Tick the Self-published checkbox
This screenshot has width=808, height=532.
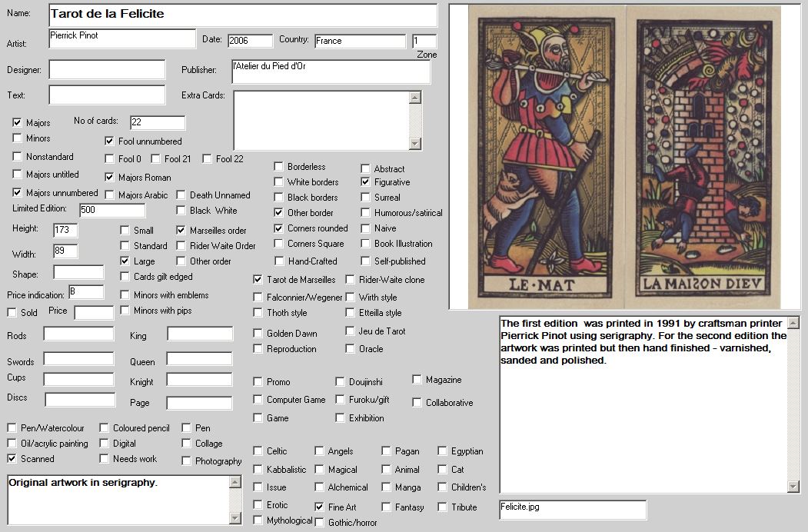[x=366, y=261]
